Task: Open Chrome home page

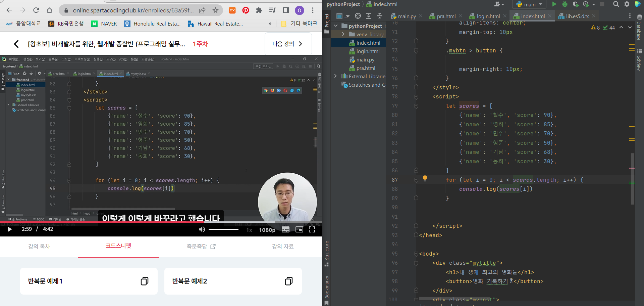Action: click(49, 10)
